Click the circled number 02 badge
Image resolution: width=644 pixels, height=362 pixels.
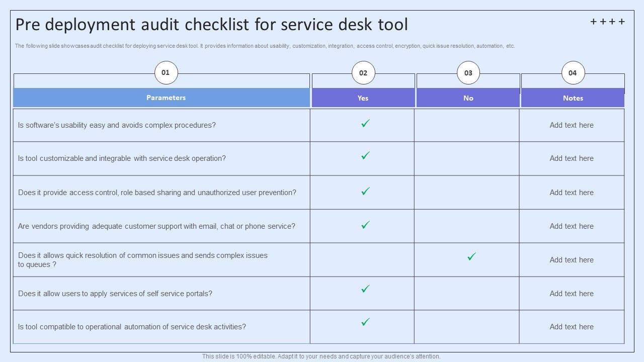(x=363, y=73)
